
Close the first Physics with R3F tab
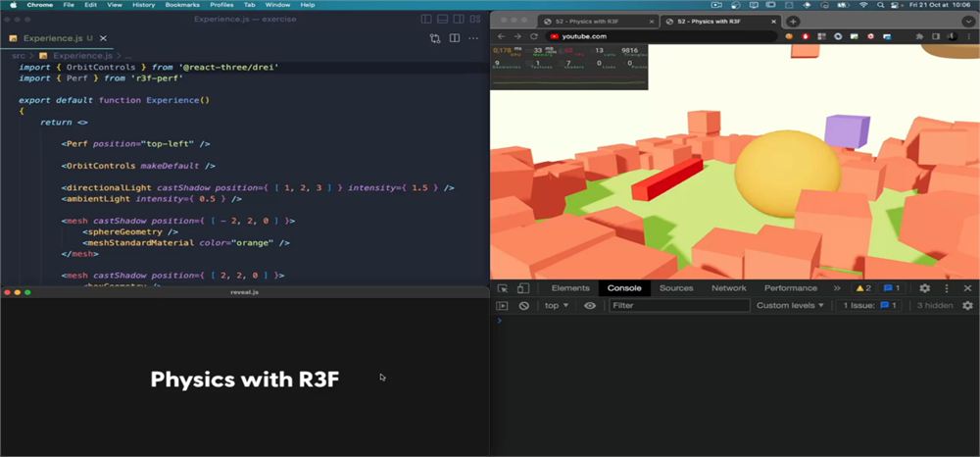[x=652, y=22]
